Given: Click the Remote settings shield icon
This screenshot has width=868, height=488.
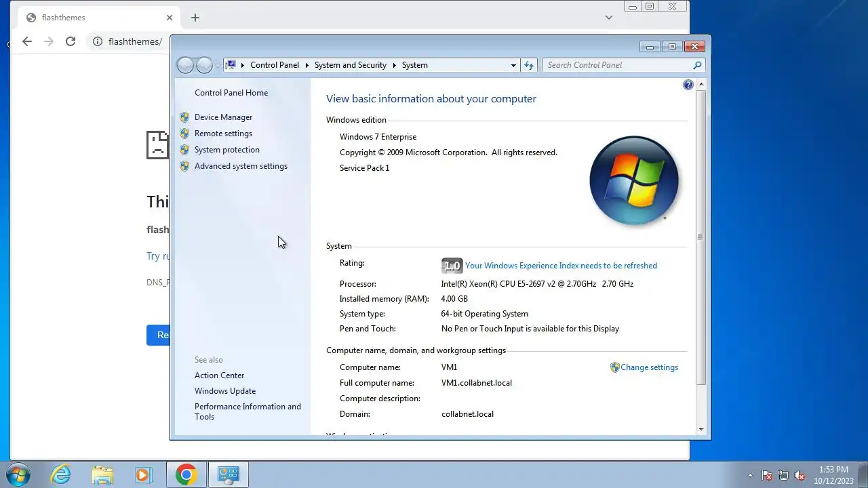Looking at the screenshot, I should tap(184, 134).
